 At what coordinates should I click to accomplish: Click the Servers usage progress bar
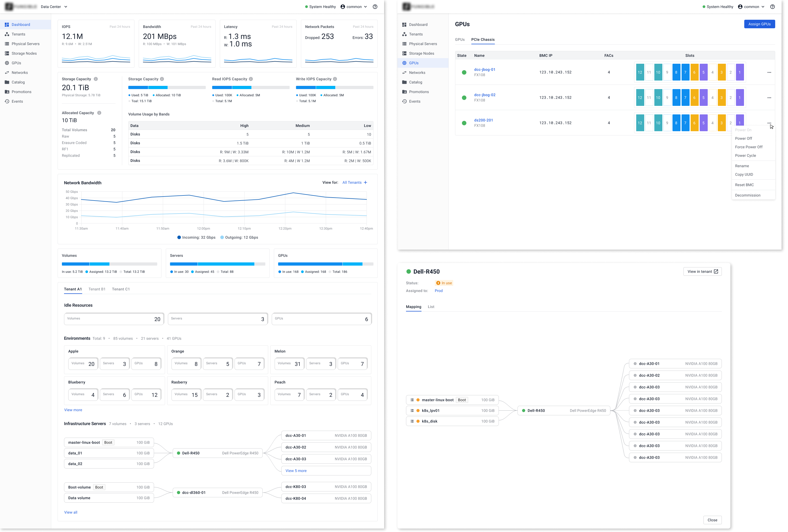click(217, 264)
